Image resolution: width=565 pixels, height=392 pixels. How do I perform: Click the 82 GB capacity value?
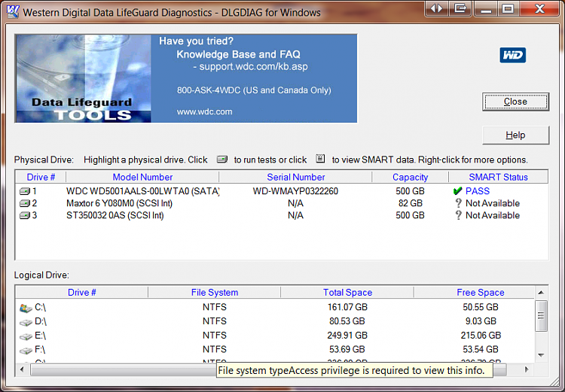[x=410, y=203]
